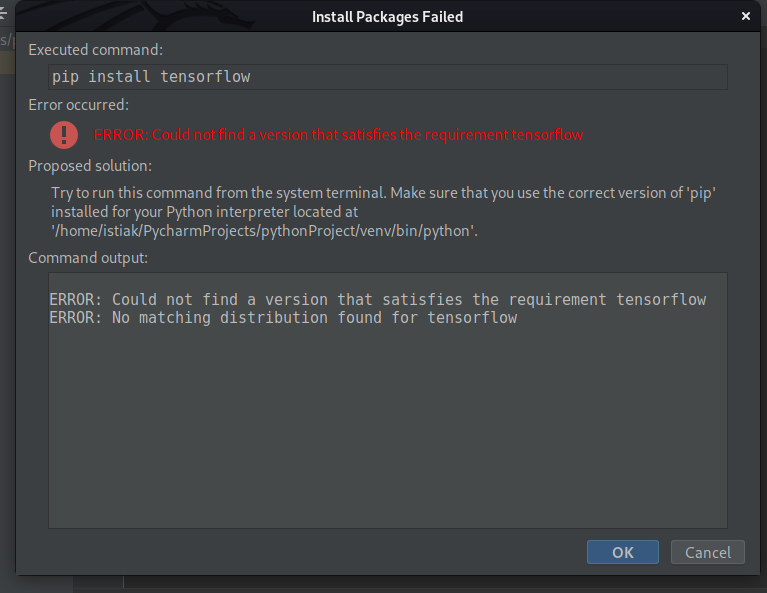Select the pip install tensorflow command field
767x593 pixels.
(388, 77)
